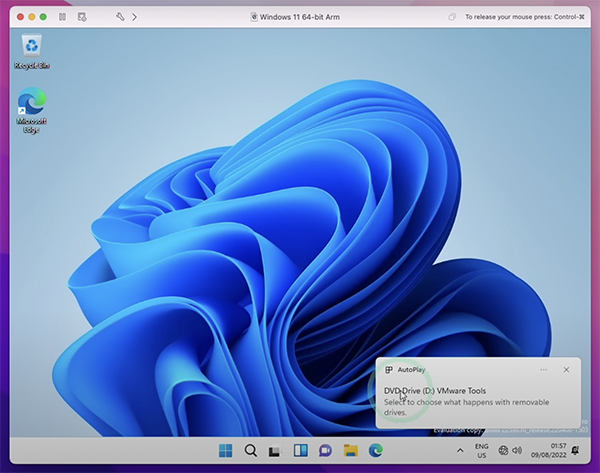Click the Windows 11 64-bit Arm title

coord(300,17)
